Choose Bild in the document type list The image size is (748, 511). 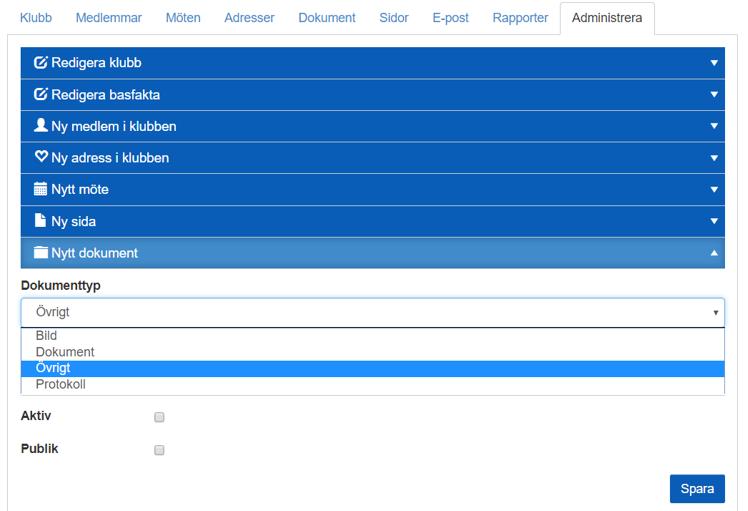373,335
